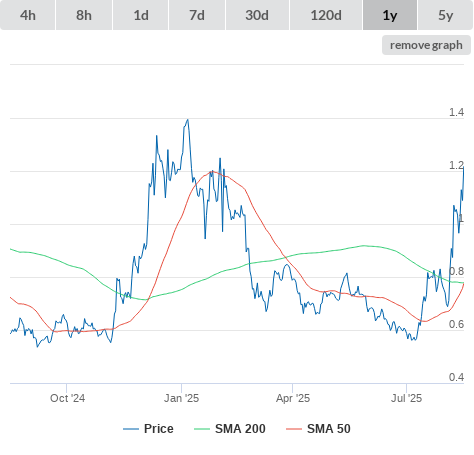The height and width of the screenshot is (455, 474).
Task: Show the 120d chart range
Action: [326, 15]
